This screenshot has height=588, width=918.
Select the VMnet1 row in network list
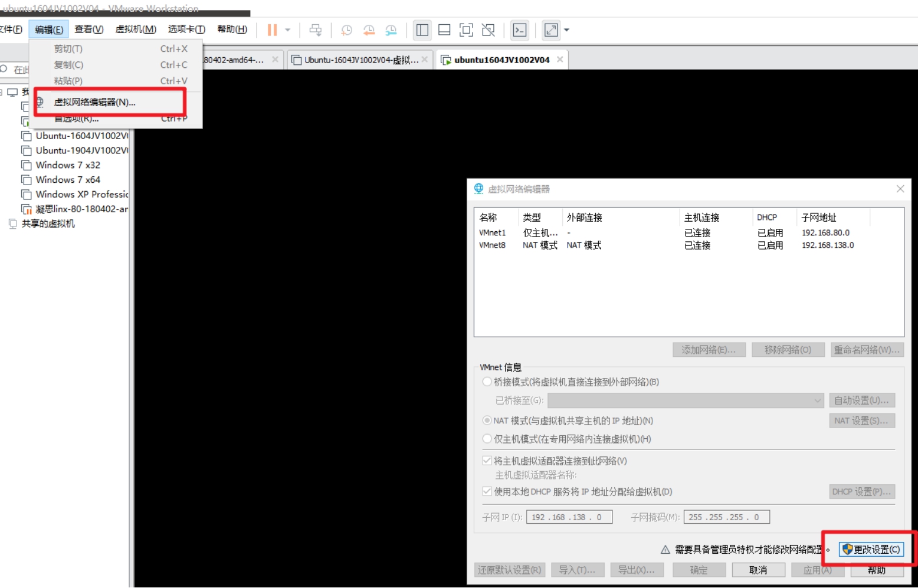tap(688, 233)
